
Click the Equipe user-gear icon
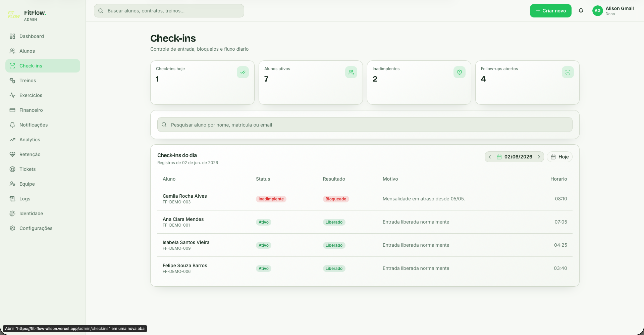pos(12,184)
